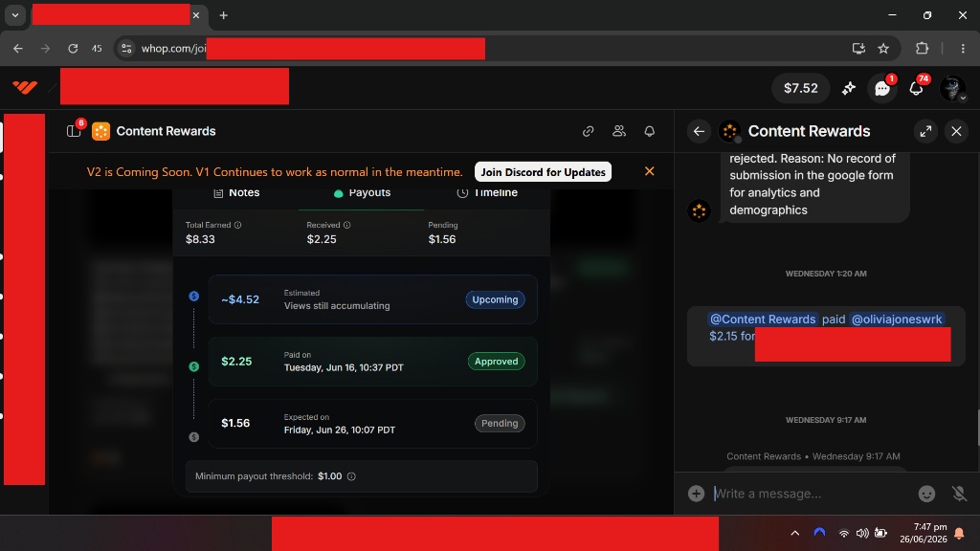980x551 pixels.
Task: Open the emoji picker in chat
Action: coord(926,494)
